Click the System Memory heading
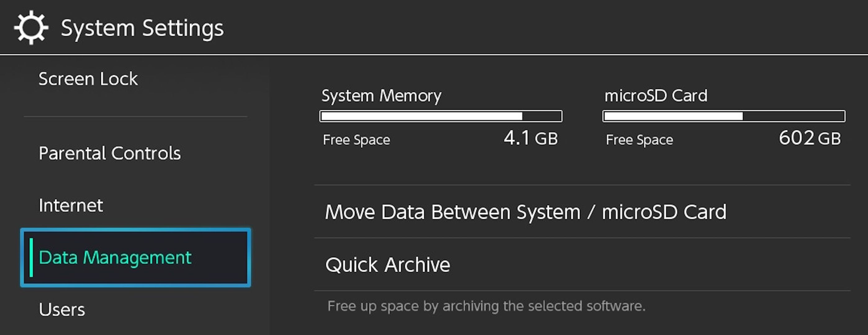Viewport: 868px width, 335px height. point(381,96)
